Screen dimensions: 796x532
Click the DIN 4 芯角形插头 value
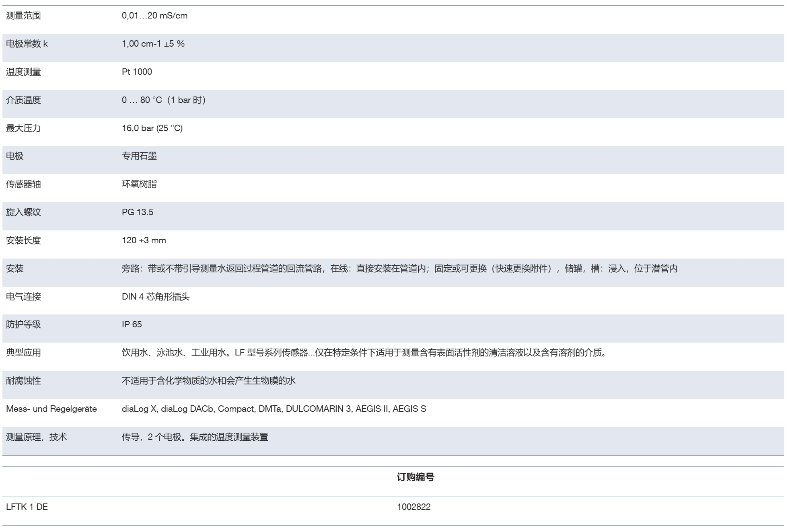pyautogui.click(x=156, y=297)
